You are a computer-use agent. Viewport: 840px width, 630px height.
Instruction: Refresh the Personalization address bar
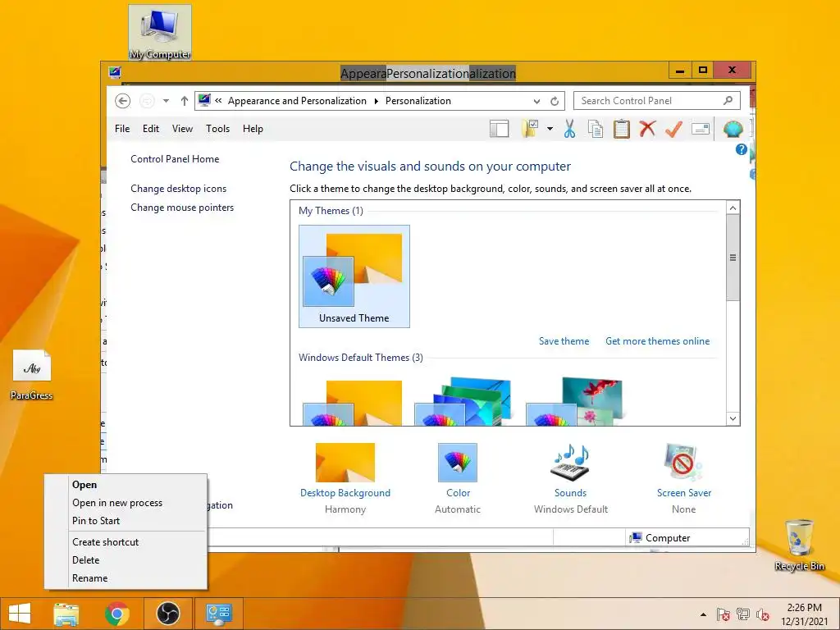pyautogui.click(x=555, y=101)
